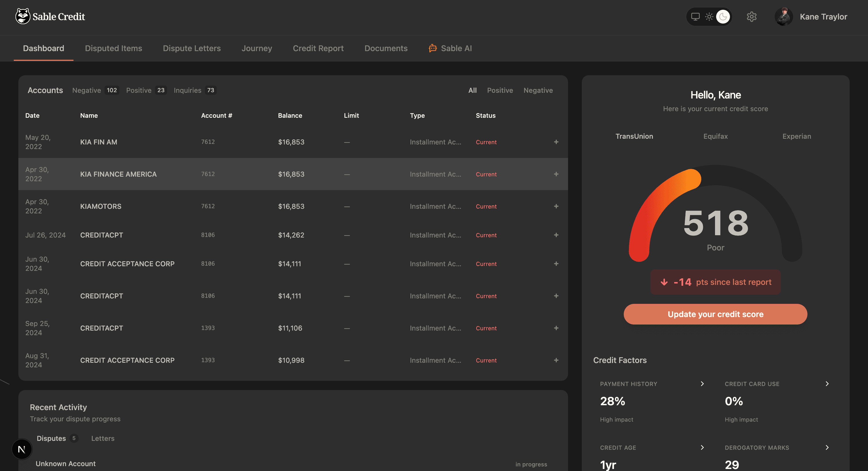Click the Update your credit score button
868x471 pixels.
(715, 314)
